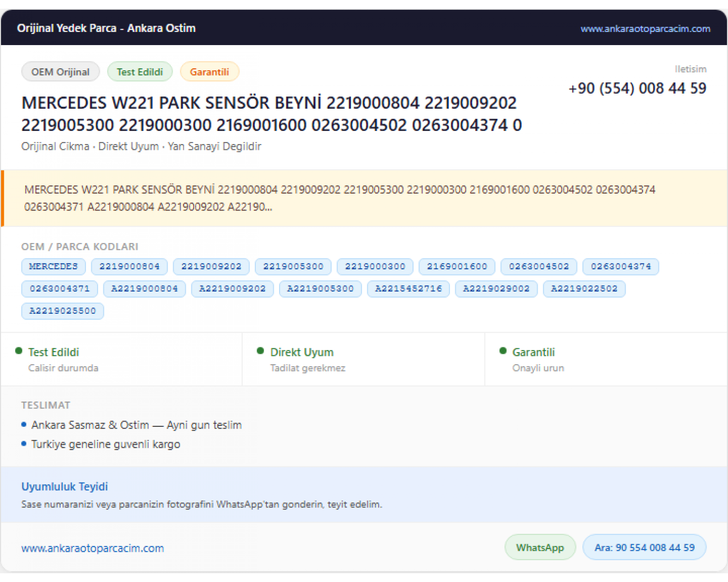Select the Test Edildi badge pill

(140, 72)
